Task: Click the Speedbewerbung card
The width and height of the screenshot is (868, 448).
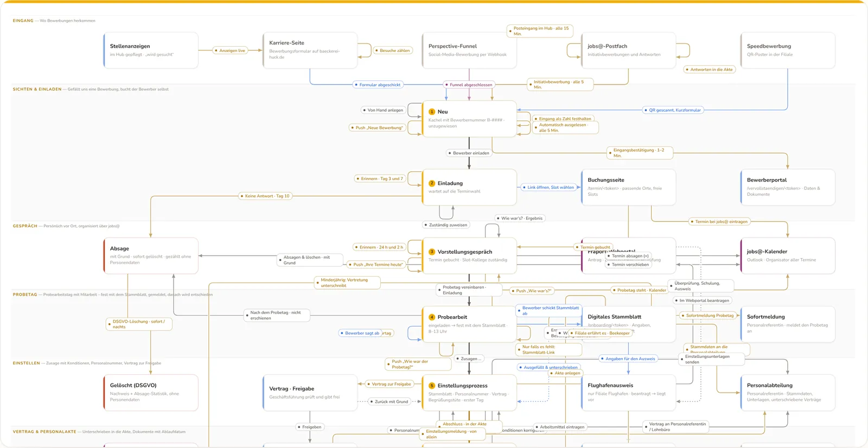Action: [x=788, y=50]
